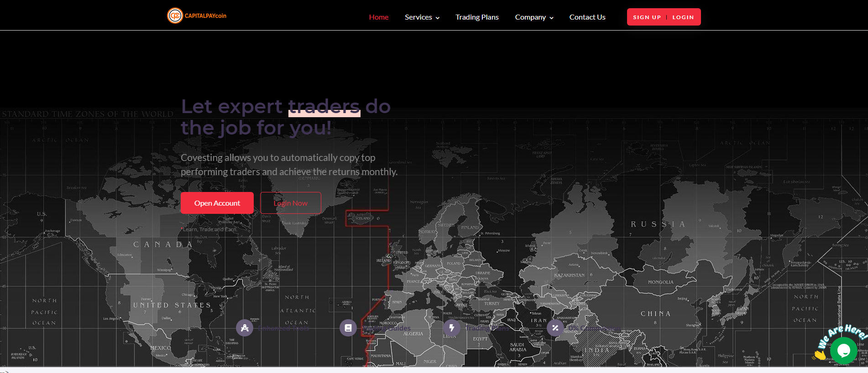Click the 'Let expert traders do' headline
Viewport: 868px width, 373px height.
click(286, 117)
